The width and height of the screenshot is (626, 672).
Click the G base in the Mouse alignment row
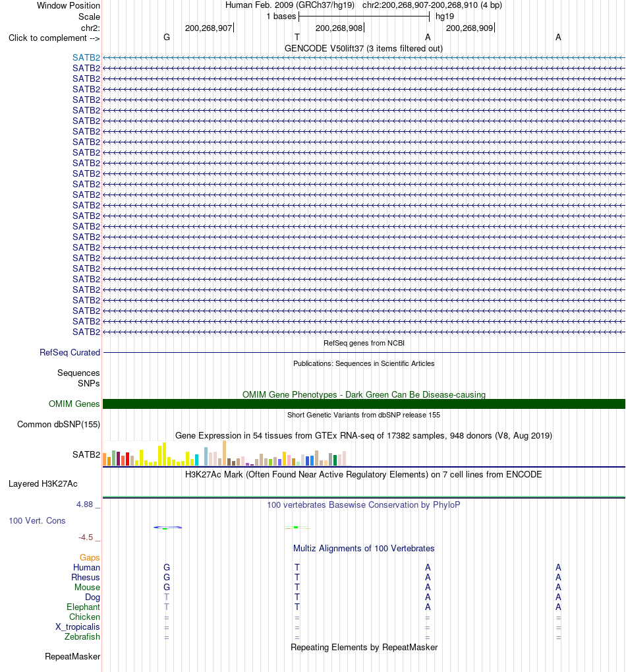click(167, 587)
